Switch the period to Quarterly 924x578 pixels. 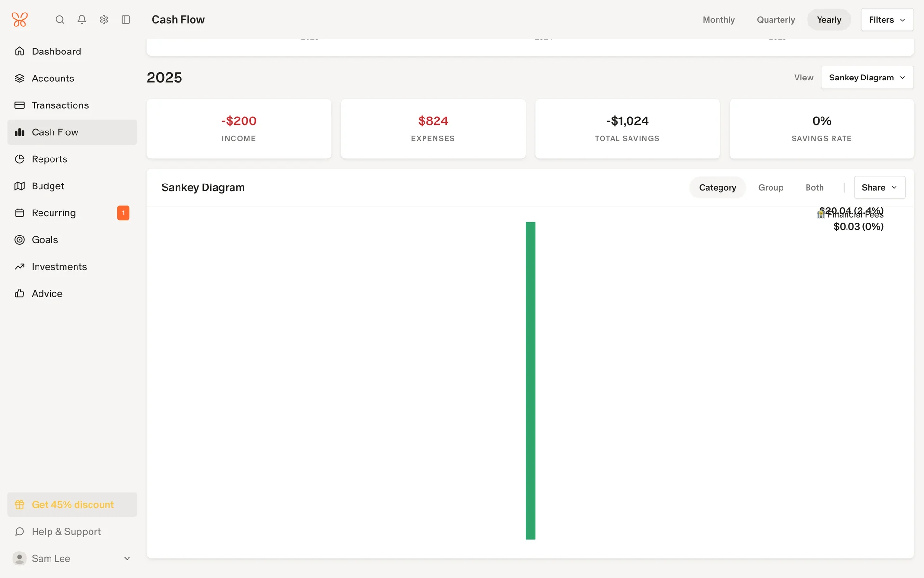click(x=776, y=20)
